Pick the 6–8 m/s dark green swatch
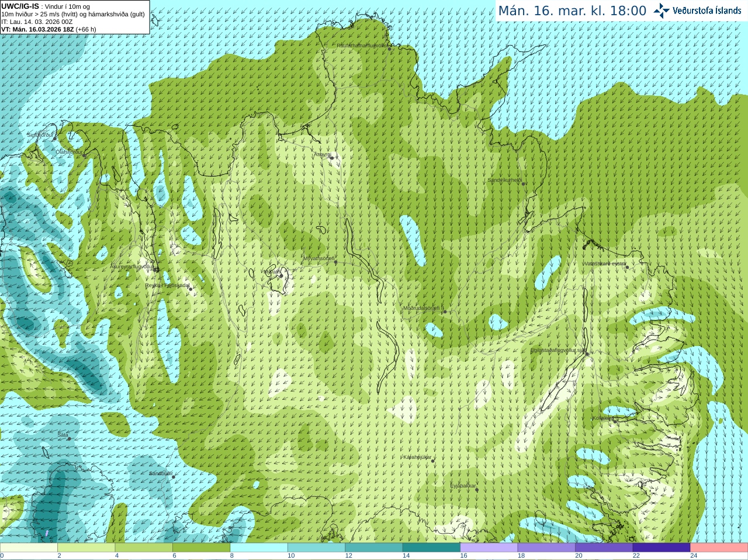This screenshot has height=560, width=748. (202, 548)
